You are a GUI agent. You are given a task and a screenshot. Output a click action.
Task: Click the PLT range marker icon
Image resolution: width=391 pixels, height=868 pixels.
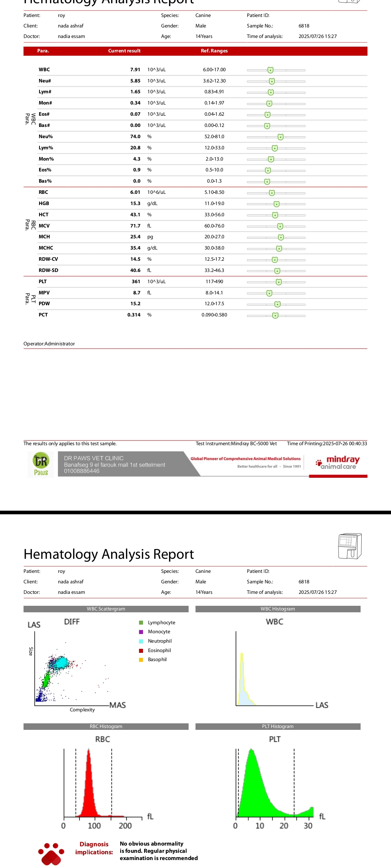(x=278, y=282)
